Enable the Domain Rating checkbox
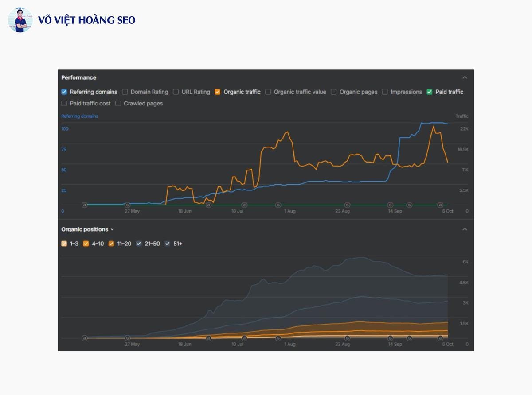532x395 pixels. click(x=125, y=92)
